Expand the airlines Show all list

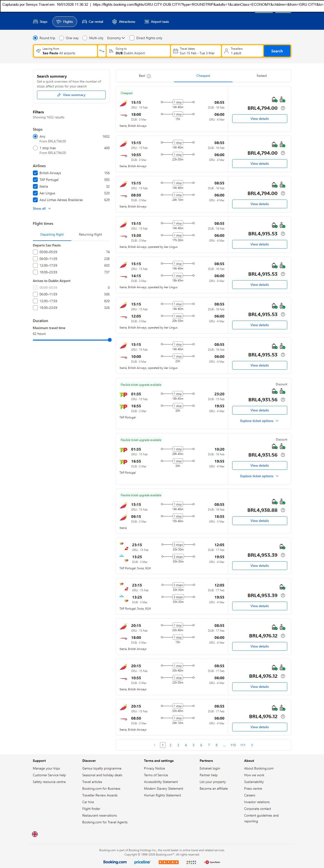(41, 208)
